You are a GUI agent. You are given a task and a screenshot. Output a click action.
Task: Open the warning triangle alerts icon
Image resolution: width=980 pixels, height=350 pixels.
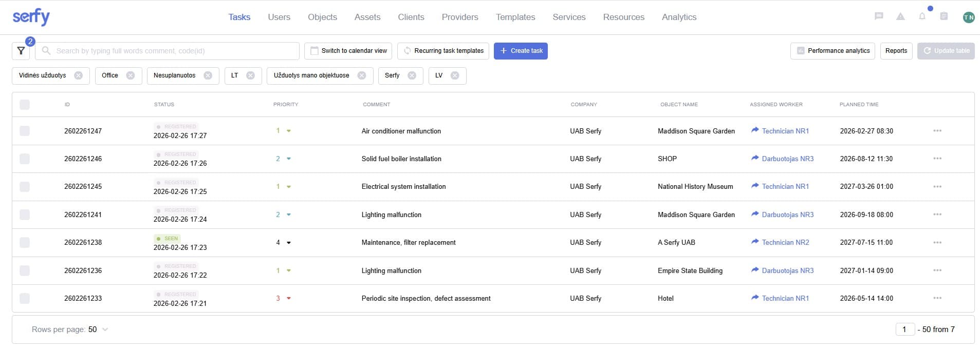tap(900, 16)
